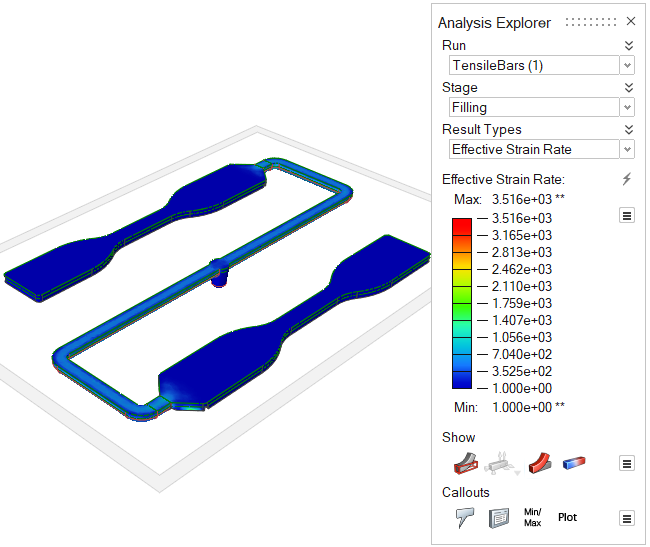Click the first Show icon with red outlined part
The width and height of the screenshot is (650, 547).
point(464,463)
